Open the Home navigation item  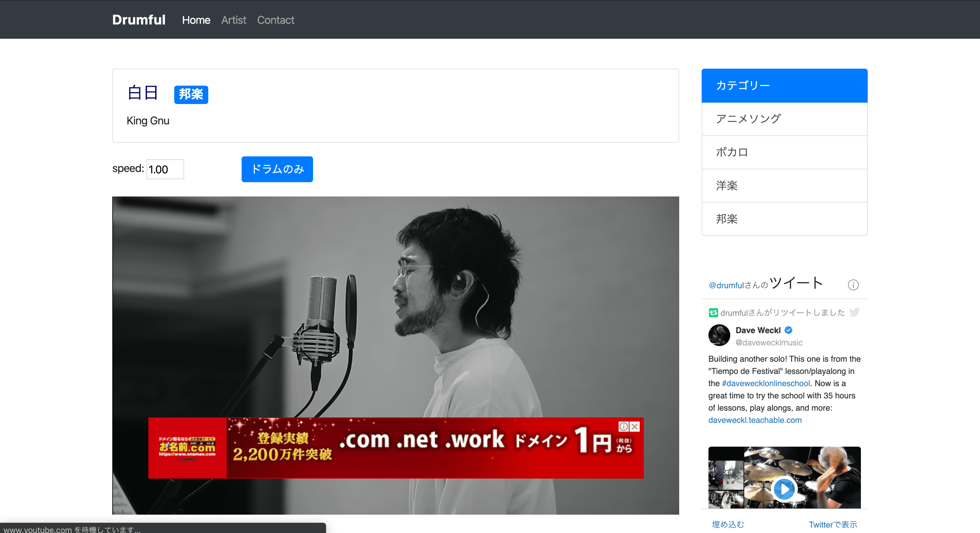click(196, 20)
